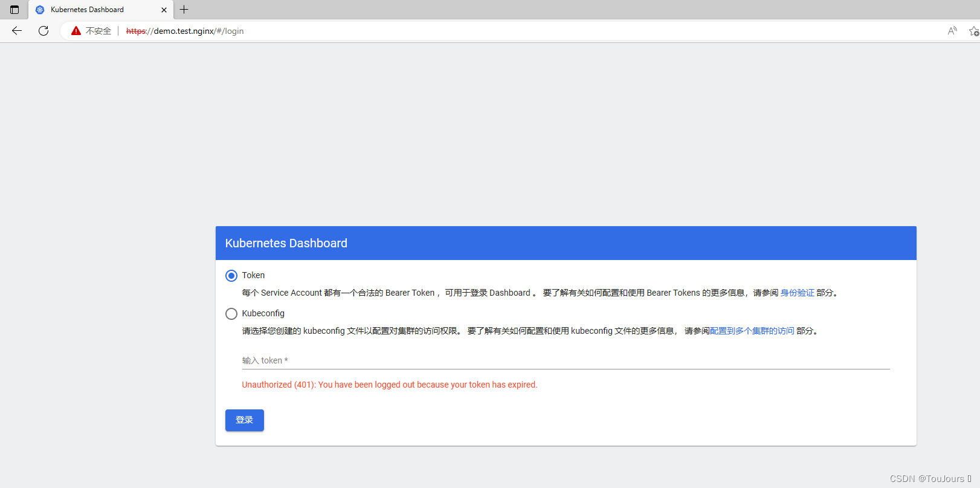Open the 配置到多个集群的访问 link
The height and width of the screenshot is (488, 980).
click(752, 331)
